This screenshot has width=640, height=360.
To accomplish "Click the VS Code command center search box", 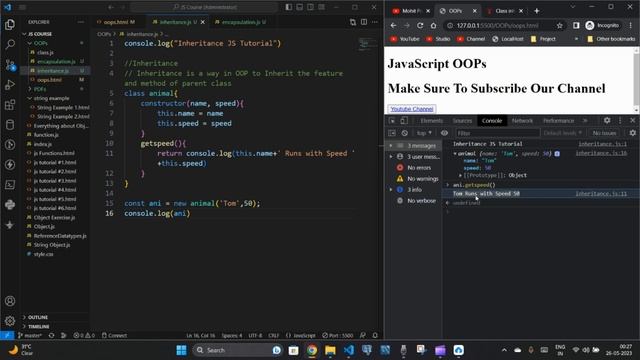I will pos(204,7).
